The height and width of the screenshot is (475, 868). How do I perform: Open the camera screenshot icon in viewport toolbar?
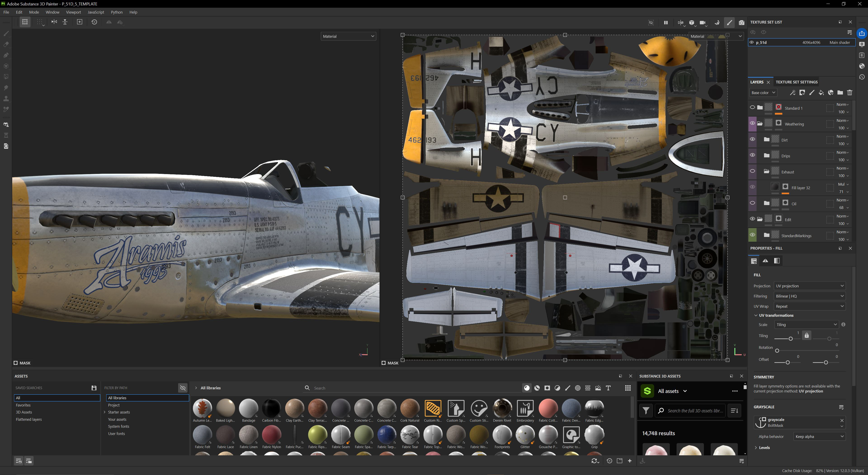pyautogui.click(x=741, y=23)
